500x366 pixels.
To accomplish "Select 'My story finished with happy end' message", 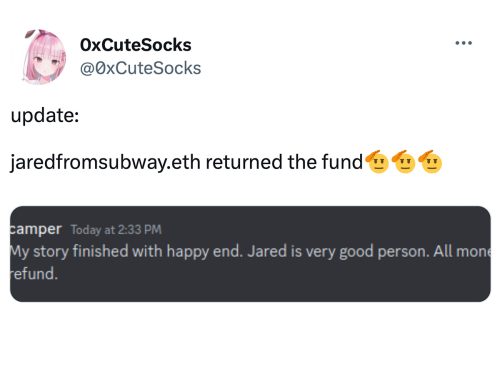I will click(x=126, y=251).
